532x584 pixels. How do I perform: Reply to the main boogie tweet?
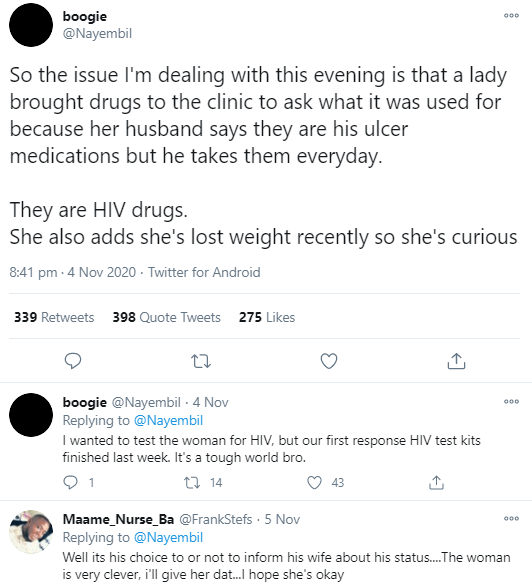click(x=73, y=361)
